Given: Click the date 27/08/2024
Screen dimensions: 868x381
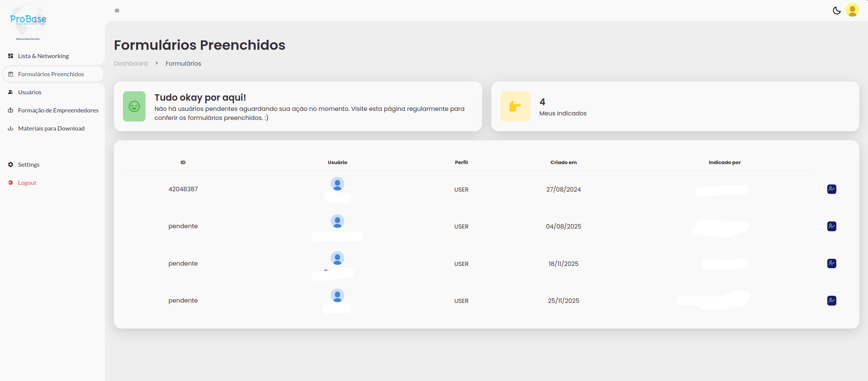Looking at the screenshot, I should [563, 189].
